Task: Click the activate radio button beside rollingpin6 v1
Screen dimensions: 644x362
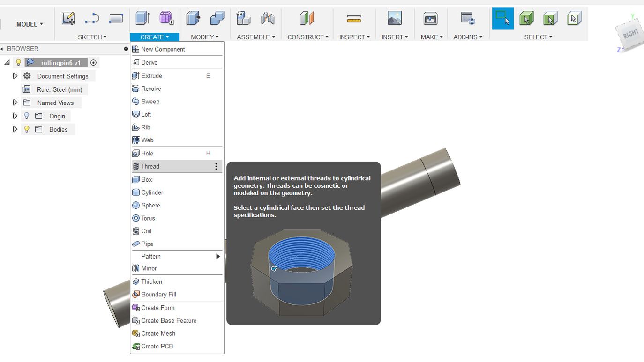Action: coord(93,63)
